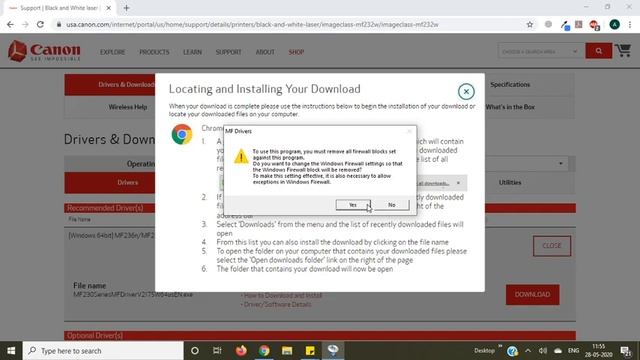640x360 pixels.
Task: Click the installer icon on the taskbar
Action: [333, 351]
